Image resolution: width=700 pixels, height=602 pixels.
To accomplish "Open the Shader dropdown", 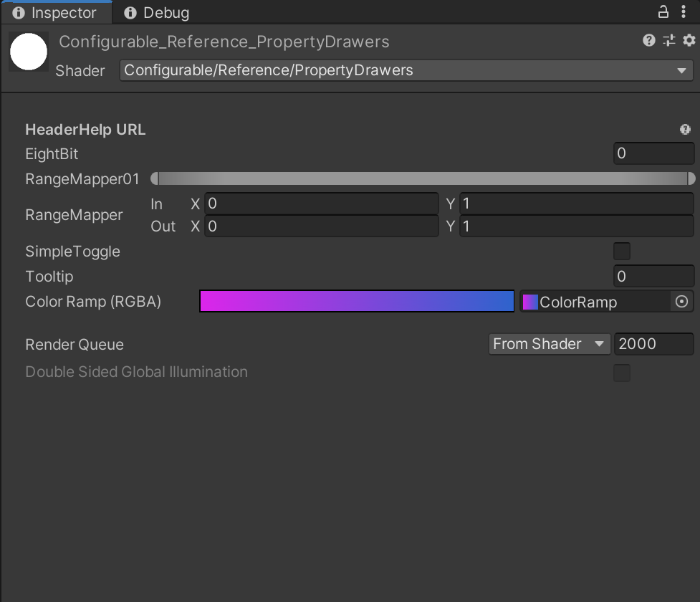I will 406,70.
